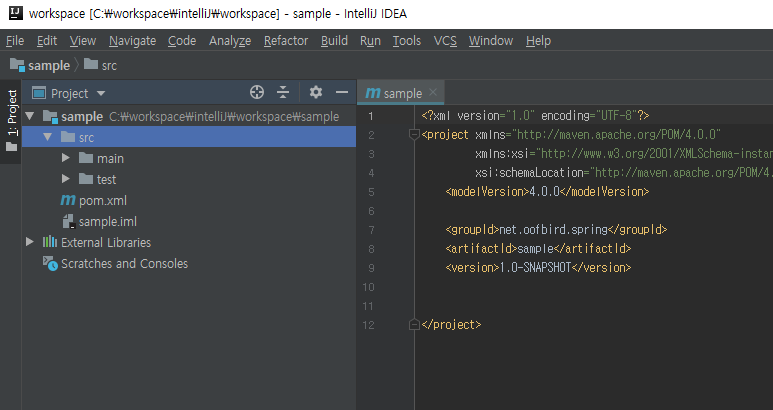The image size is (773, 410).
Task: Click the xml version declaration on line 1
Action: (x=535, y=116)
